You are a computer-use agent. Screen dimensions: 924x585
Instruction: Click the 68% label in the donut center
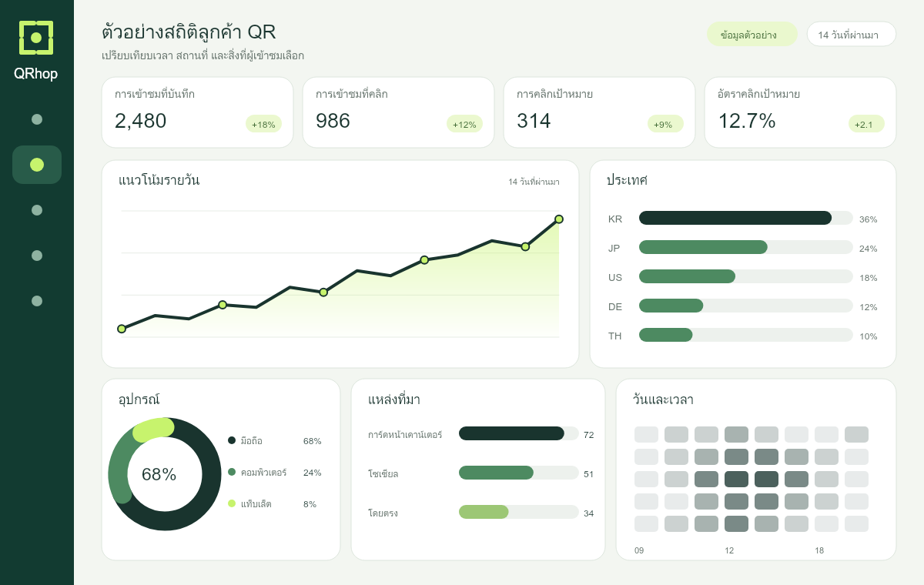click(159, 474)
